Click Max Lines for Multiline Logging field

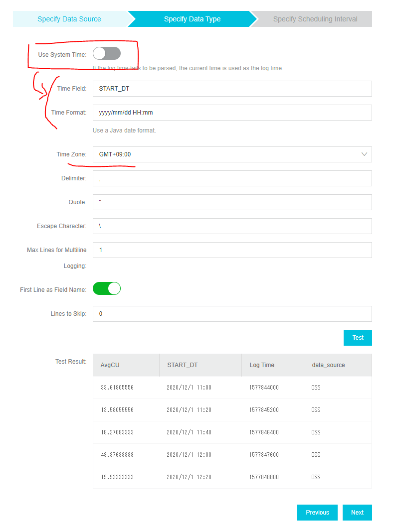pyautogui.click(x=232, y=250)
